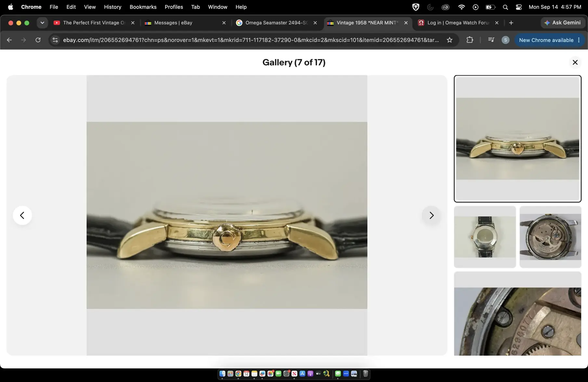Open the File menu
The height and width of the screenshot is (382, 588).
[54, 7]
